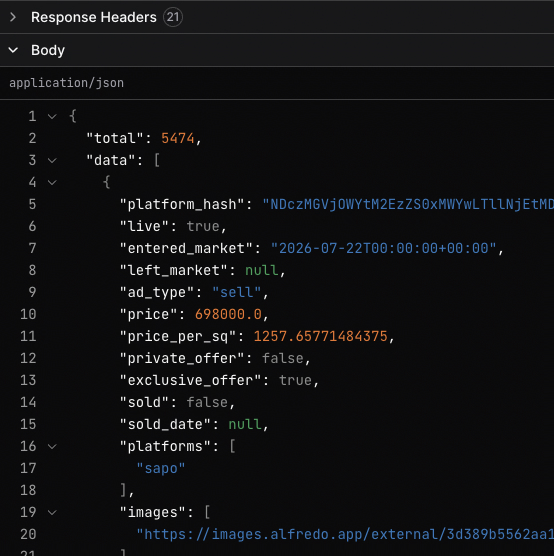This screenshot has height=556, width=554.
Task: Open the images.alfredo.app image URL
Action: [x=345, y=534]
